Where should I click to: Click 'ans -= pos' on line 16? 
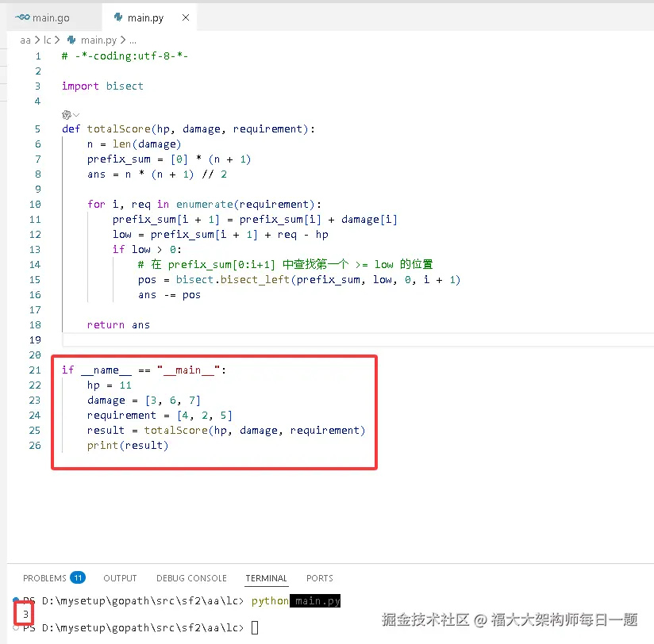tap(169, 295)
